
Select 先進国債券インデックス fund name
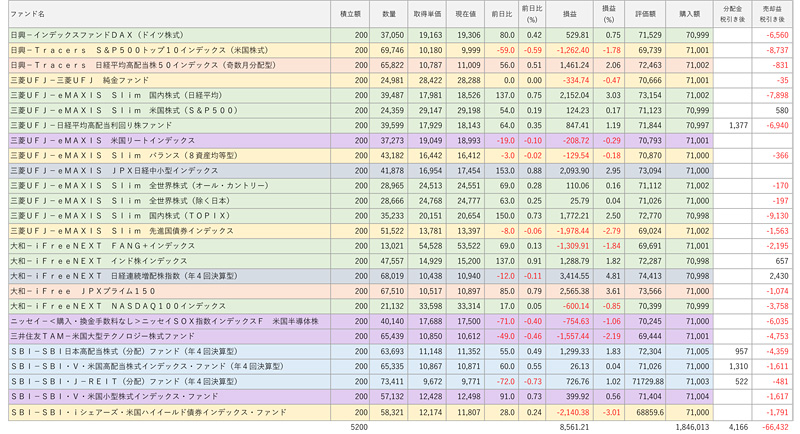(122, 231)
